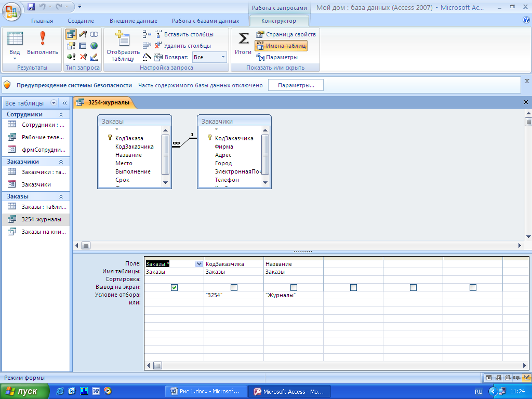Click security warning Параметры... button
532x399 pixels.
[x=296, y=85]
